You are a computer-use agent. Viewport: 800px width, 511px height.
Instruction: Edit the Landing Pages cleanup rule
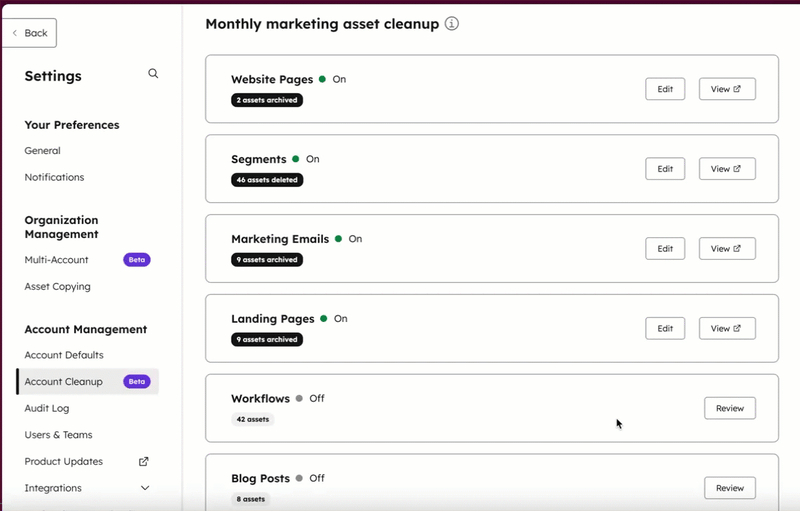pyautogui.click(x=665, y=328)
